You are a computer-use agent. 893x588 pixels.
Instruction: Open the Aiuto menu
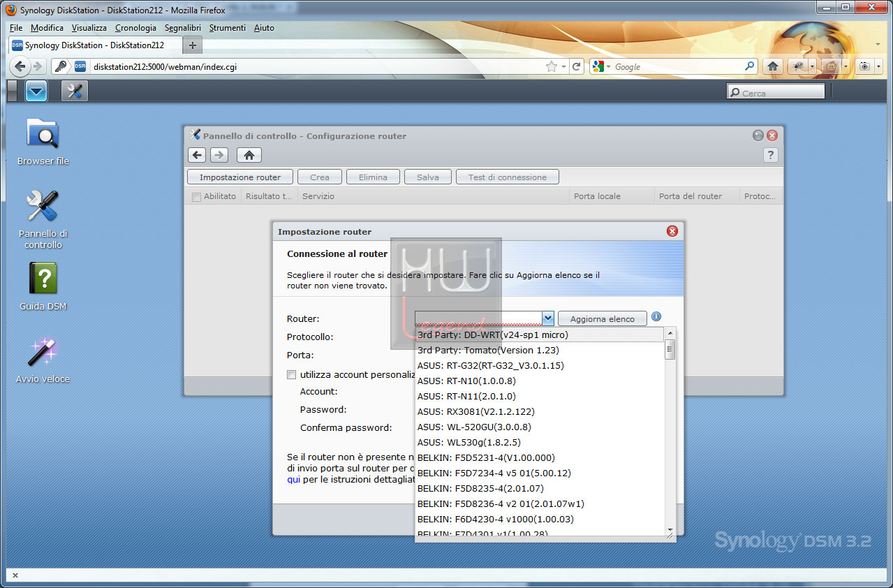(264, 28)
